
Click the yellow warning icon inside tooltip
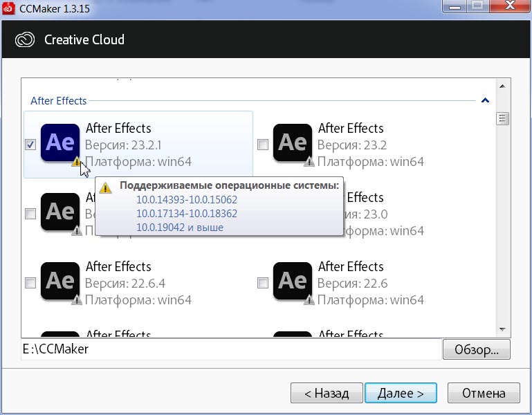click(106, 187)
